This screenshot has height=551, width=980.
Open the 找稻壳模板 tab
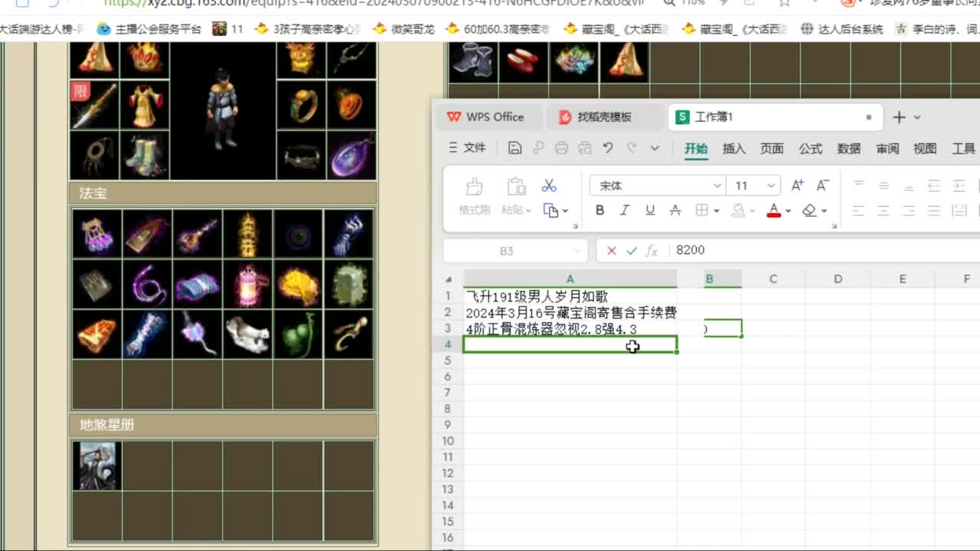604,117
